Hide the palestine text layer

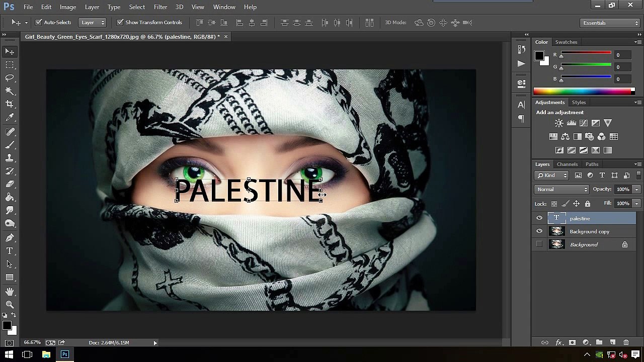point(539,218)
